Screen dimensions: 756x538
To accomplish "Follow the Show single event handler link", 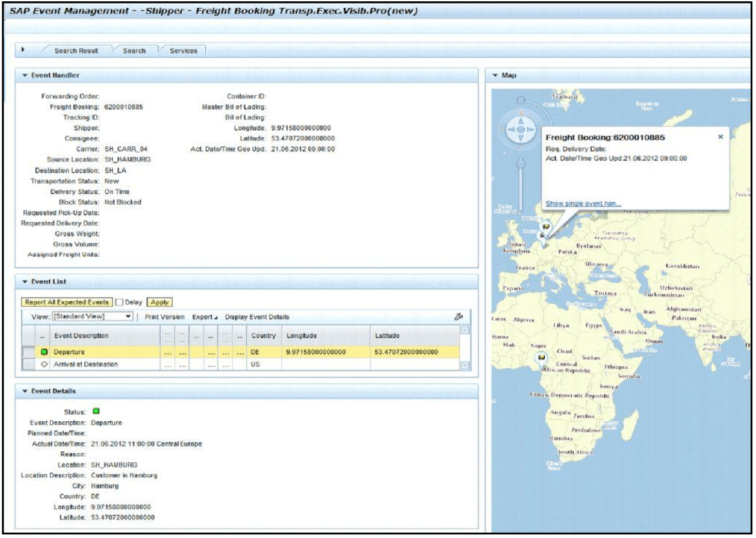I will [583, 203].
